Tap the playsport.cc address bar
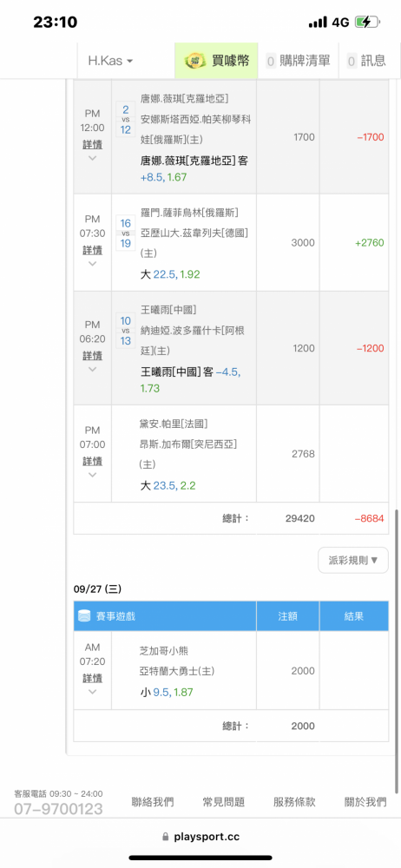This screenshot has height=868, width=401. click(200, 837)
